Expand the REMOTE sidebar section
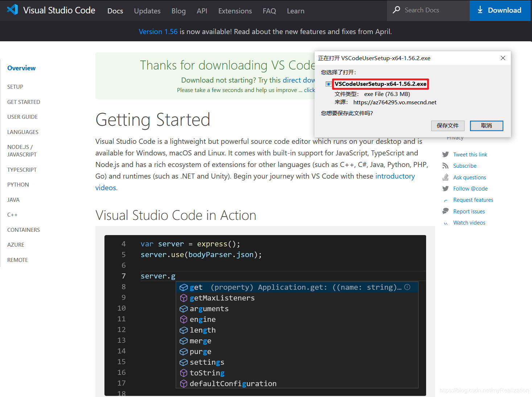The height and width of the screenshot is (397, 532). coord(17,260)
